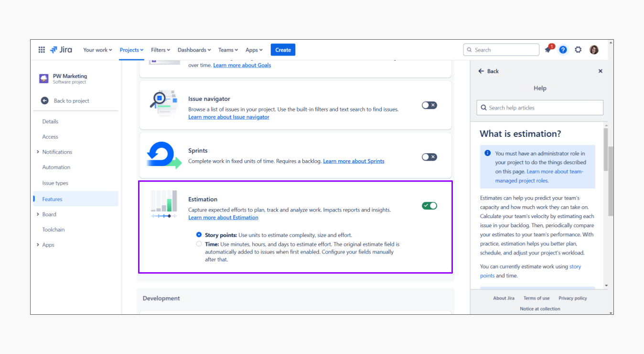The image size is (644, 354).
Task: Close the Help panel with X
Action: click(601, 71)
